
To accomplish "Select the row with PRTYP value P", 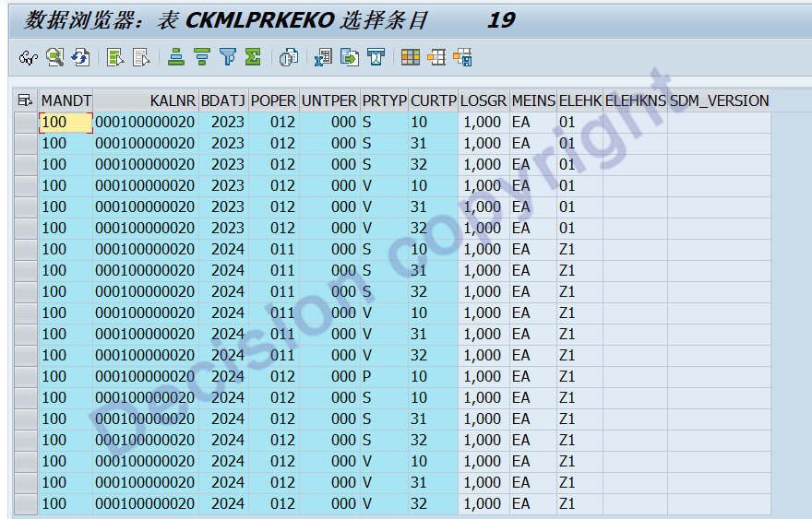I will 25,376.
